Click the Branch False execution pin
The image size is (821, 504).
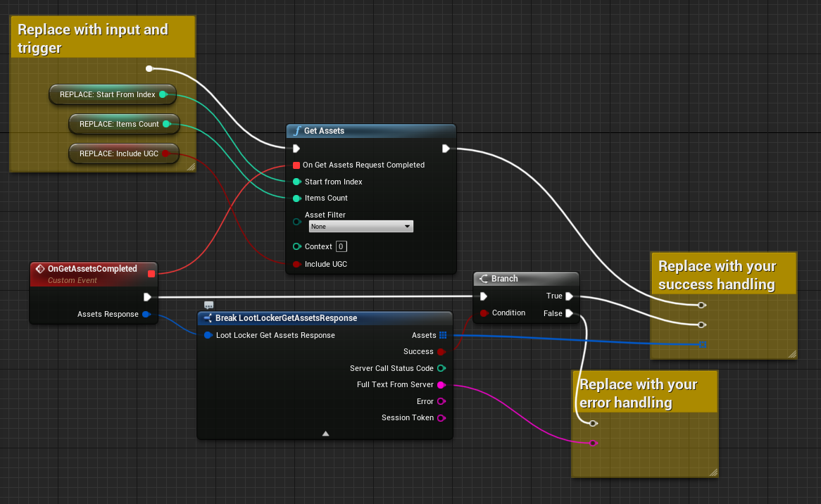tap(569, 314)
